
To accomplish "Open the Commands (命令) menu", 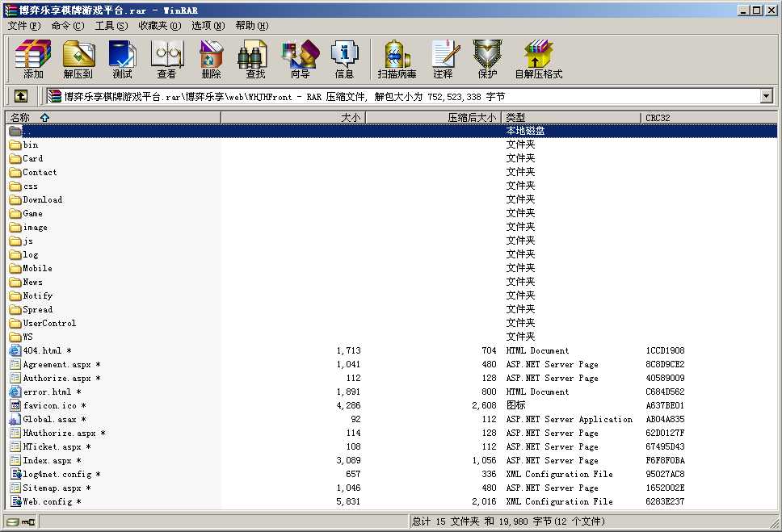I will [x=68, y=25].
